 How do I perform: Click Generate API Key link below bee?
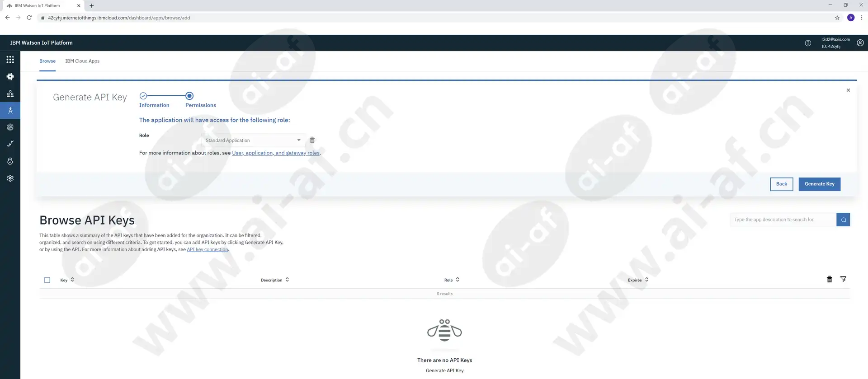click(x=444, y=371)
